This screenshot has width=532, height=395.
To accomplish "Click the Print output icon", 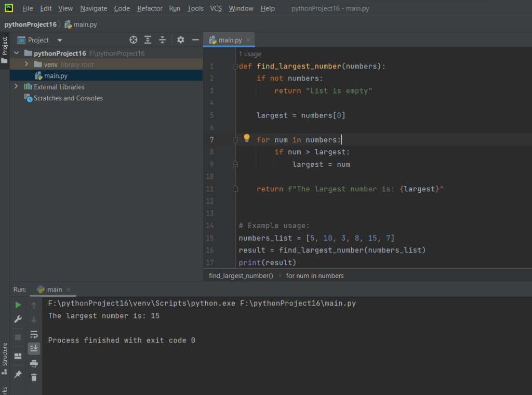I will (34, 363).
